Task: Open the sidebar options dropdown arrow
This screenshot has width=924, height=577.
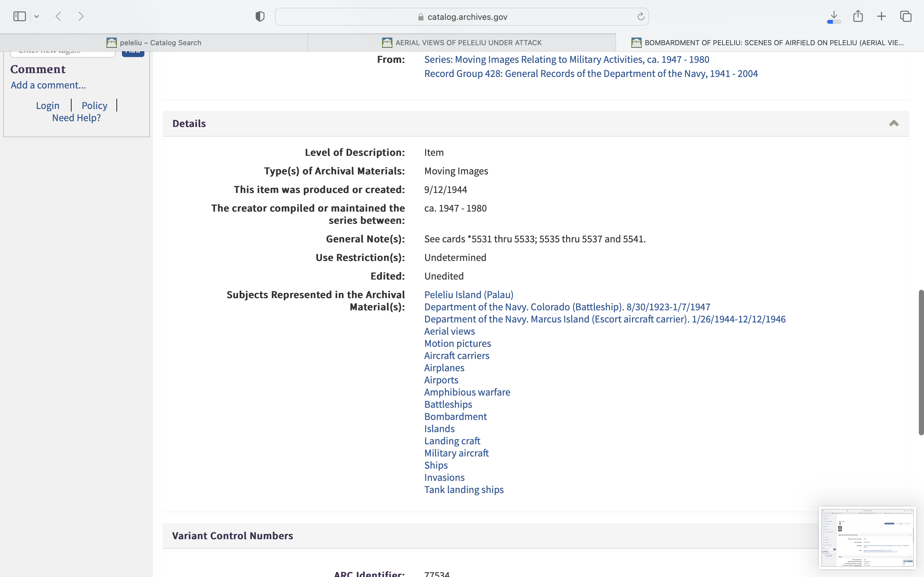Action: [x=37, y=16]
